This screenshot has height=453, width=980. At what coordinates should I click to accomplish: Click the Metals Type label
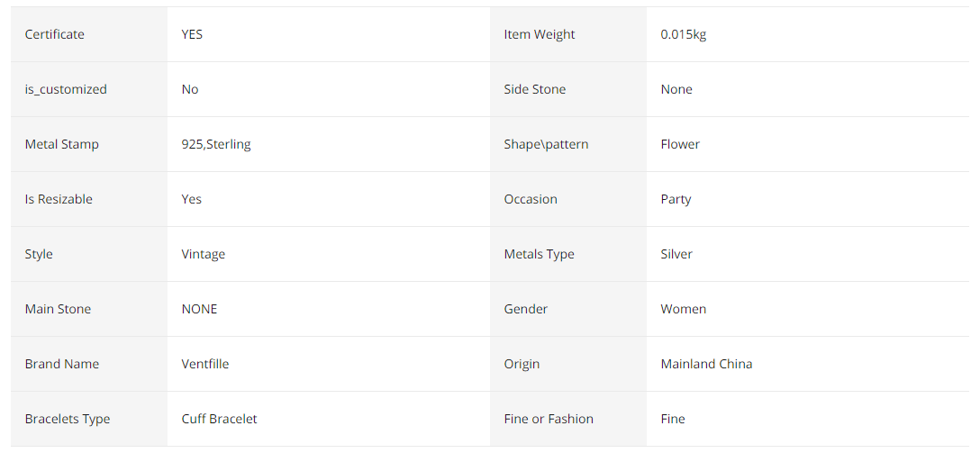pyautogui.click(x=539, y=254)
